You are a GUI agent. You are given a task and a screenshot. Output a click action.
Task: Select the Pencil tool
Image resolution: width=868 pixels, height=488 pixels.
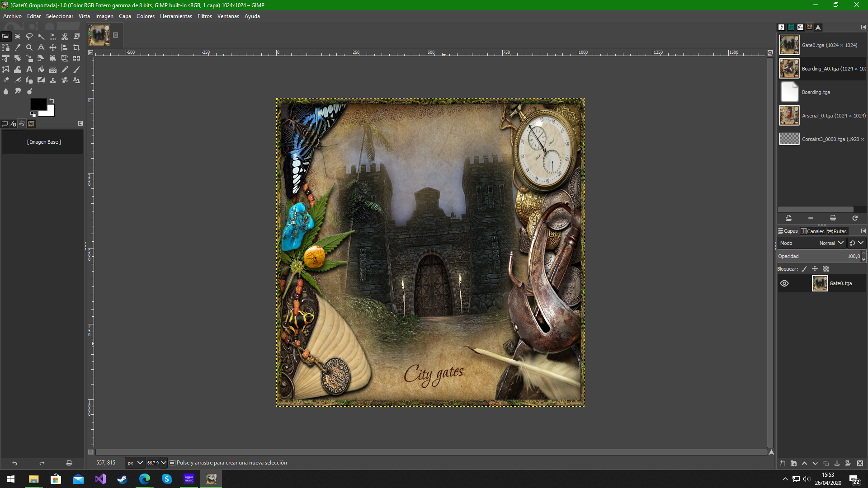(65, 69)
